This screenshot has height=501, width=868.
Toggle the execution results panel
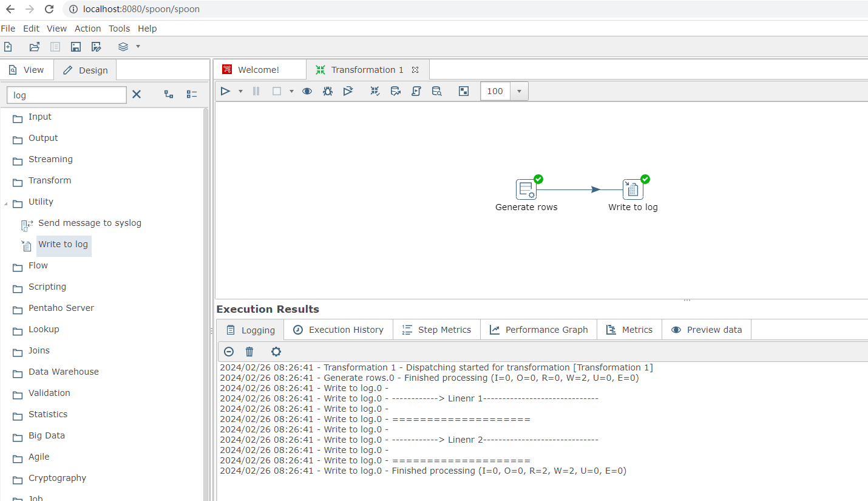tap(463, 91)
